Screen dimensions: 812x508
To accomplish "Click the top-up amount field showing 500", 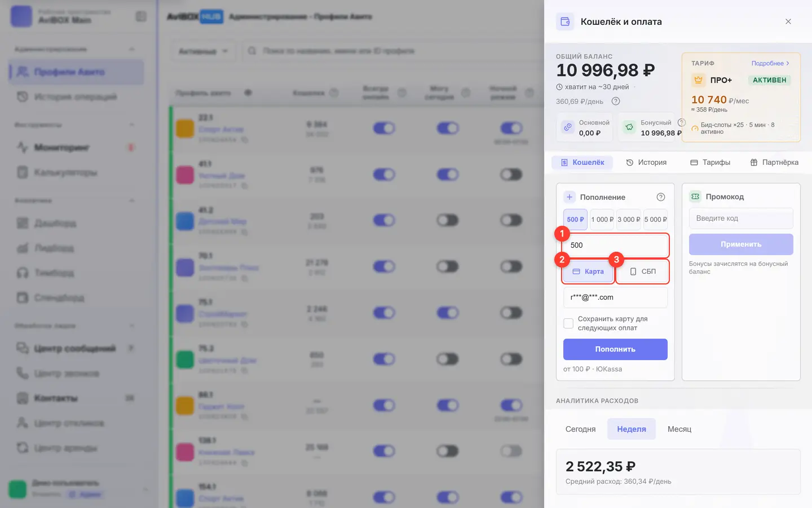I will pos(615,246).
